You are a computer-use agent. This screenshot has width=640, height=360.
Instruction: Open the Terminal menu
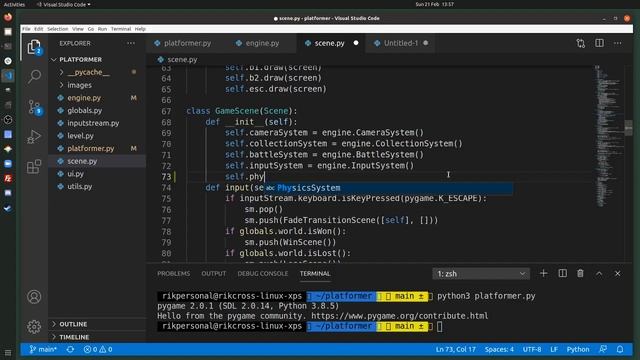pos(121,29)
